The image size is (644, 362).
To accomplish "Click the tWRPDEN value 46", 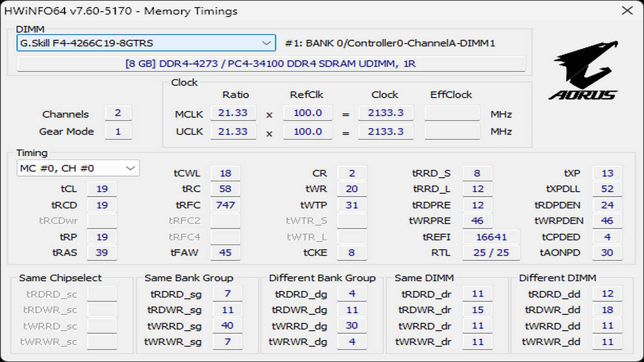I will coord(607,221).
